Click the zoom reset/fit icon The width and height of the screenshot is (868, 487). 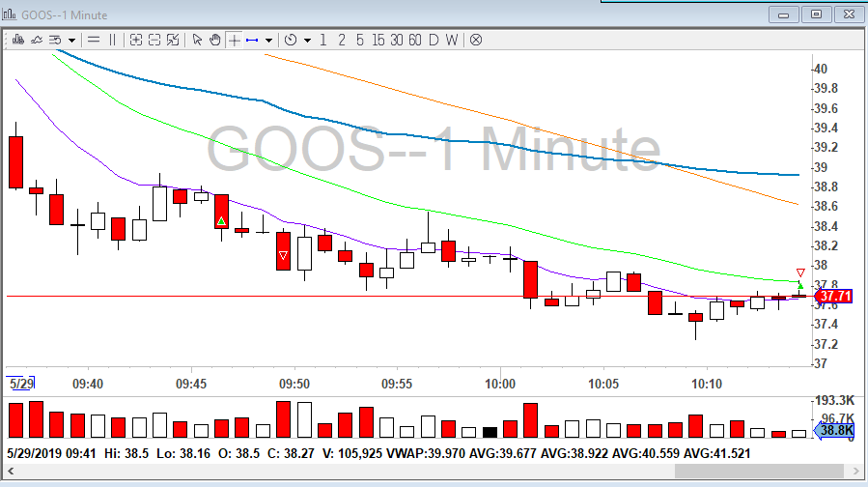point(173,40)
